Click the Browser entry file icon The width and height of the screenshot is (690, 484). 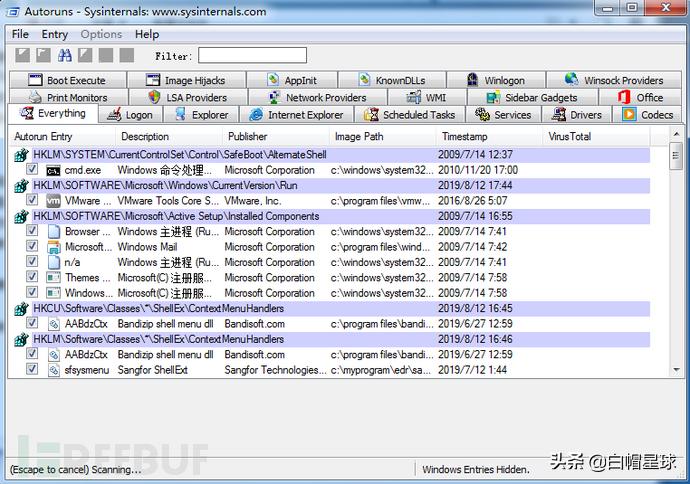coord(54,231)
